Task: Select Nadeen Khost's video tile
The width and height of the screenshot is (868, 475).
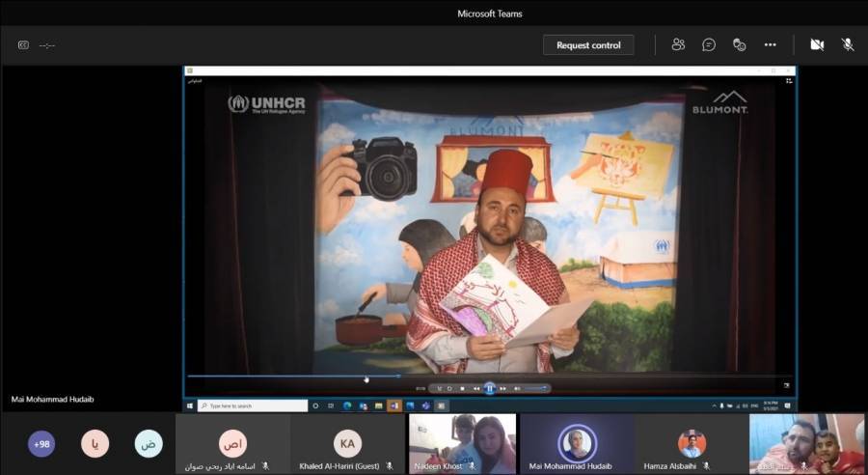Action: pos(461,444)
